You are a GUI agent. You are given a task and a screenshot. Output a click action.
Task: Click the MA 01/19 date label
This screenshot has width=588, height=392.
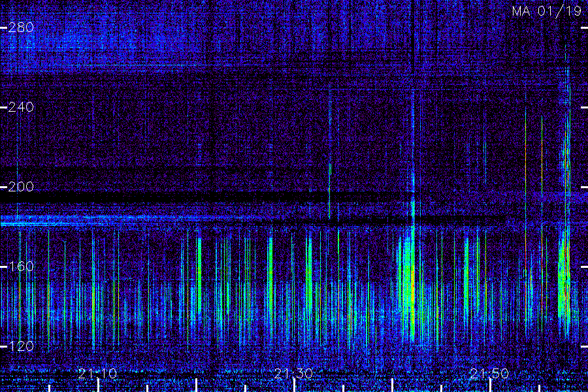[546, 11]
